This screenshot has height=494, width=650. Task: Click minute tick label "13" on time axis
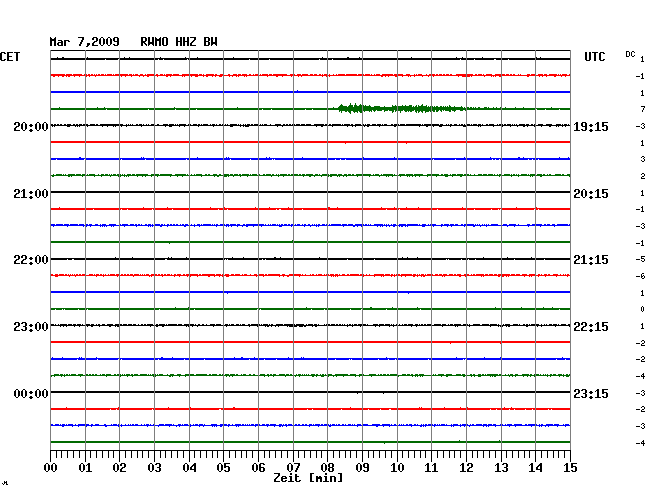tap(501, 468)
